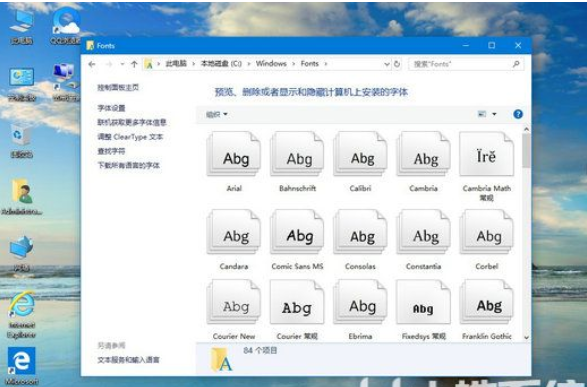Open Internet Explorer desktop icon
Image resolution: width=587 pixels, height=387 pixels.
[21, 315]
